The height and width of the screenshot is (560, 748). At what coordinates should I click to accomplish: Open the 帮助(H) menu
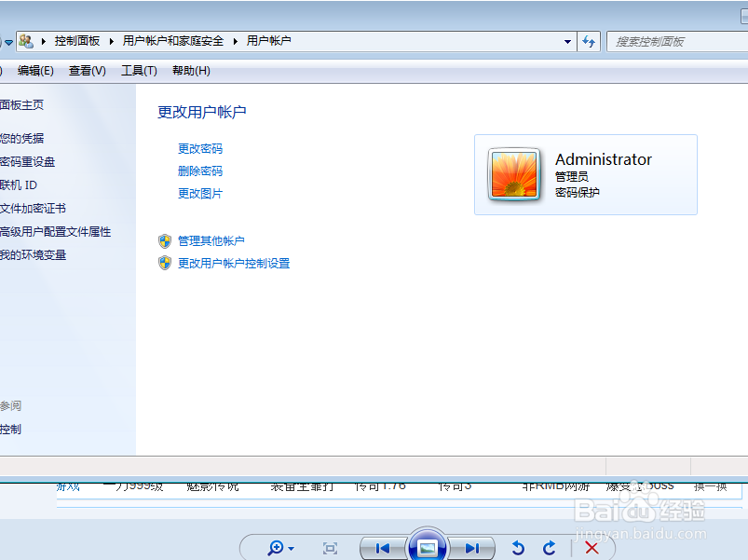[x=190, y=71]
